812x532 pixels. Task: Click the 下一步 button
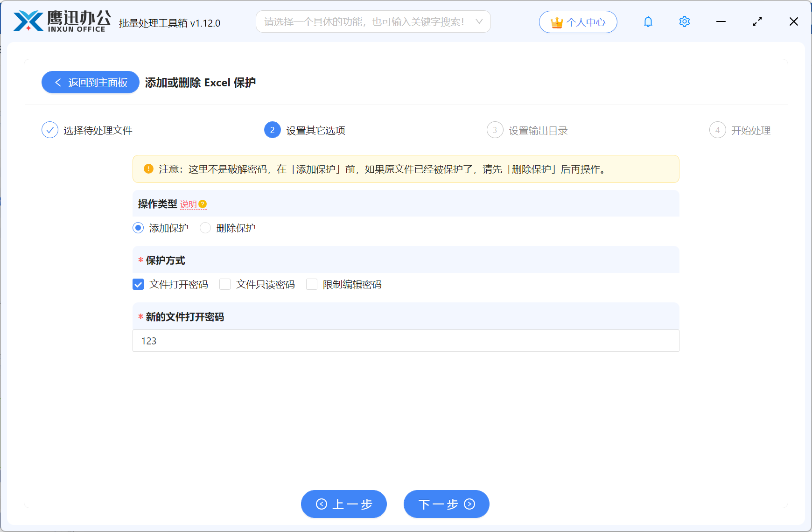click(446, 504)
